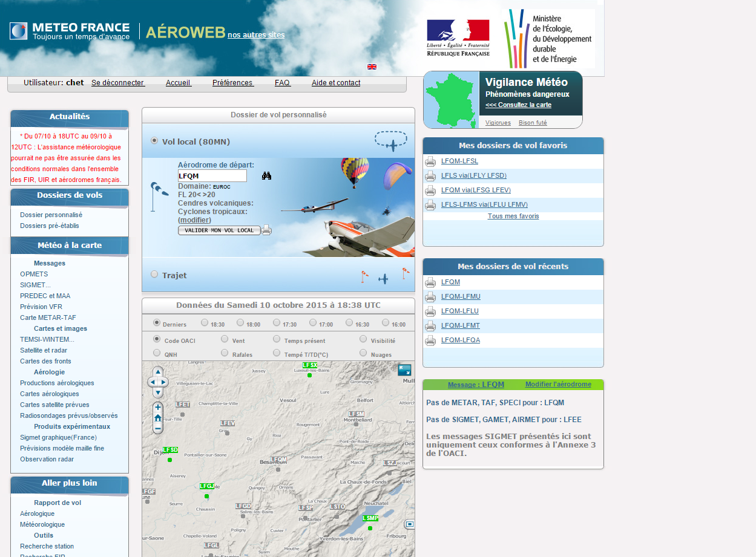Open the map overview toggle icon
Screen dimensions: 756x557
410,524
